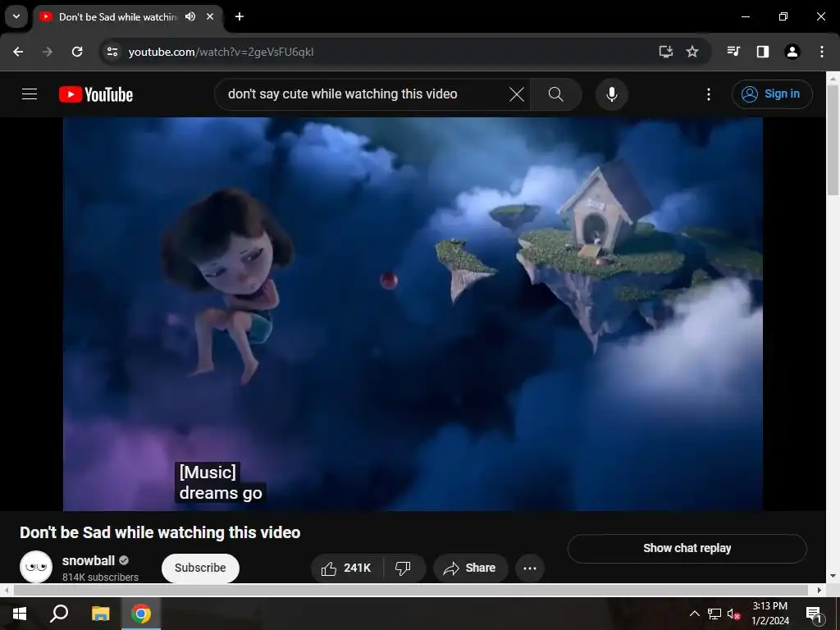This screenshot has height=630, width=840.
Task: Open Chrome profile avatar
Action: [792, 52]
